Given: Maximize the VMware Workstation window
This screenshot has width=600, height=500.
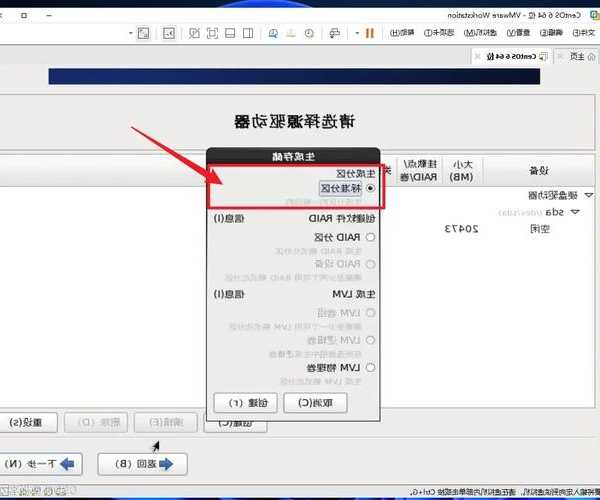Looking at the screenshot, I should pyautogui.click(x=24, y=15).
